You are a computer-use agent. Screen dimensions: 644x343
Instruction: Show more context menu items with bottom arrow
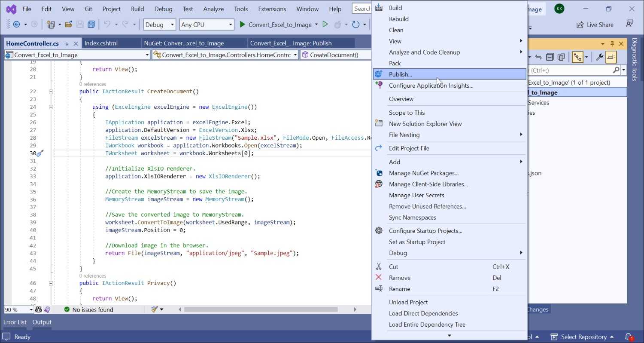pos(449,336)
